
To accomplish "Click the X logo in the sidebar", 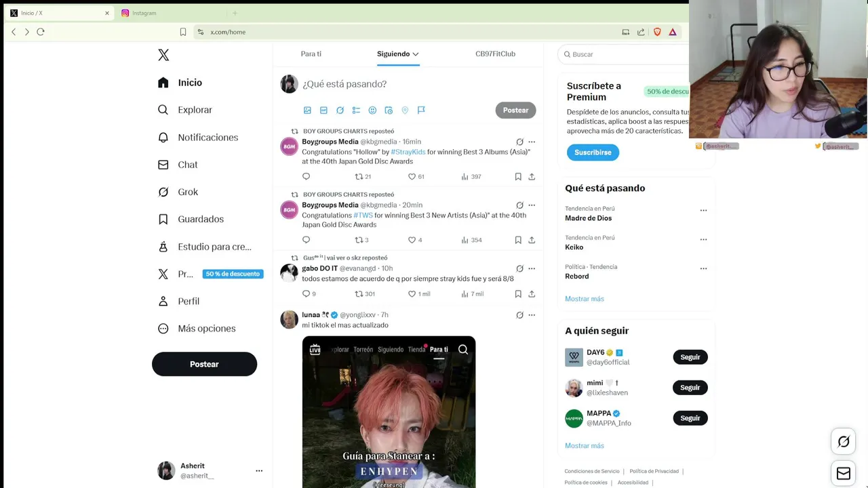I will coord(163,55).
